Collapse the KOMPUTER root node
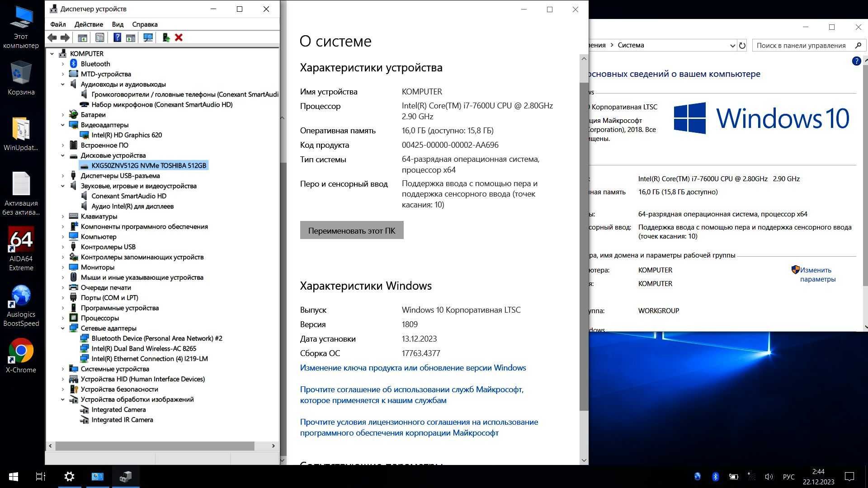Screen dimensions: 868x488 point(52,54)
